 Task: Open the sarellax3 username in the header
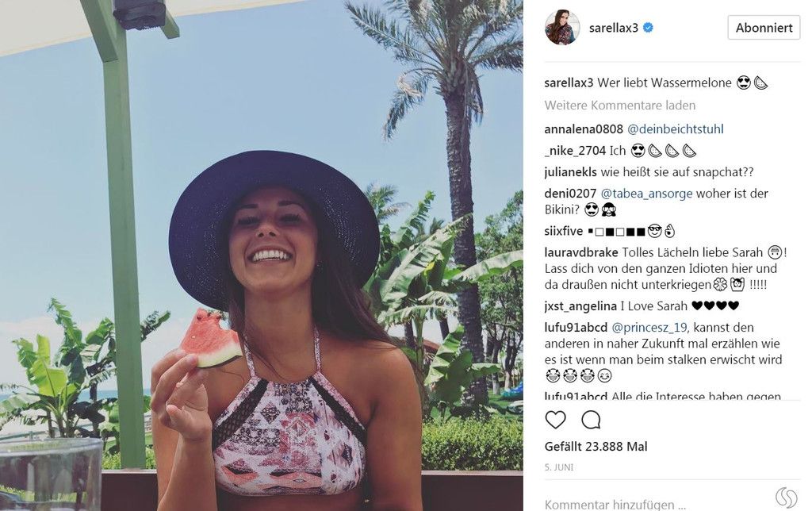coord(614,28)
